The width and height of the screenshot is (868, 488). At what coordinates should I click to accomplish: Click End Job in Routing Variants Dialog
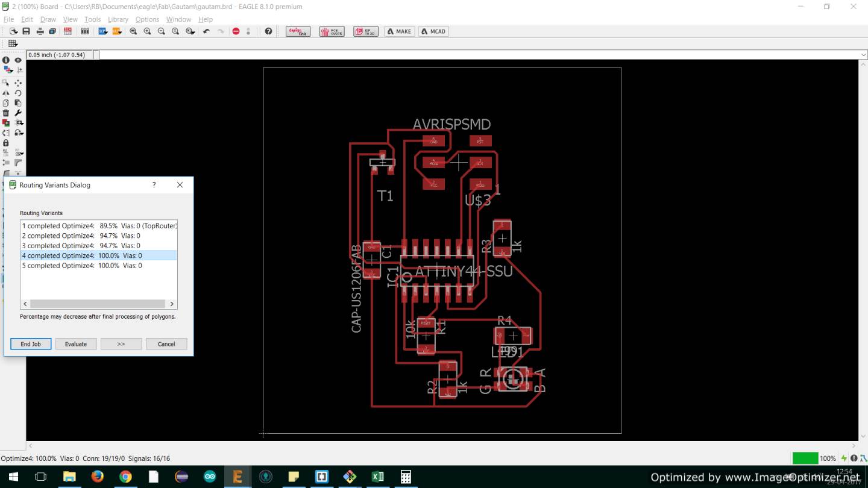[31, 344]
